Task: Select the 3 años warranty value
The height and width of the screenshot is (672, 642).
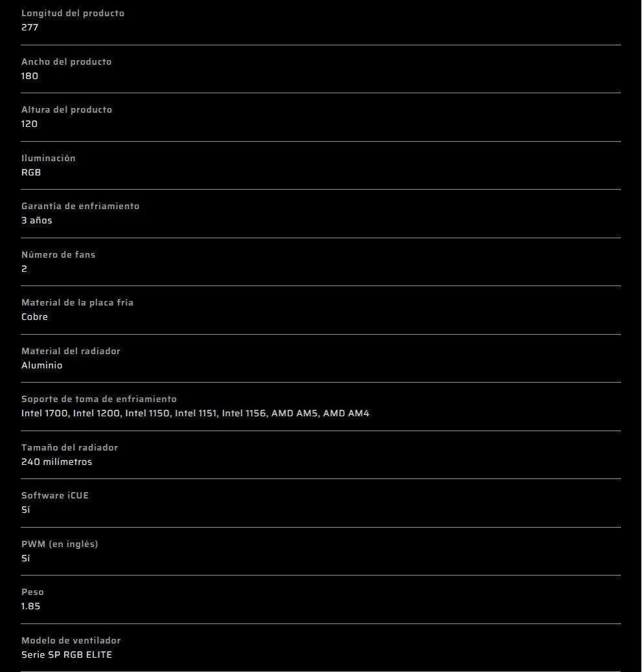Action: pyautogui.click(x=36, y=220)
